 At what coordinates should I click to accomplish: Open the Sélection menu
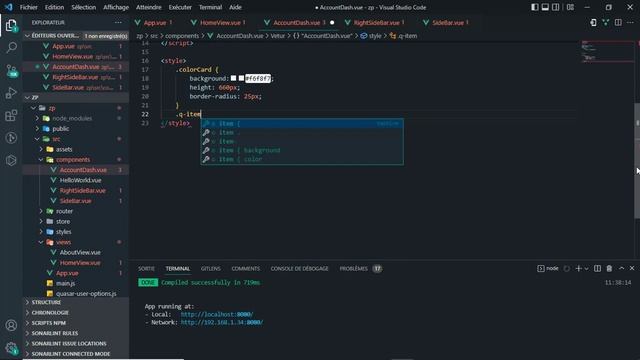pos(83,7)
